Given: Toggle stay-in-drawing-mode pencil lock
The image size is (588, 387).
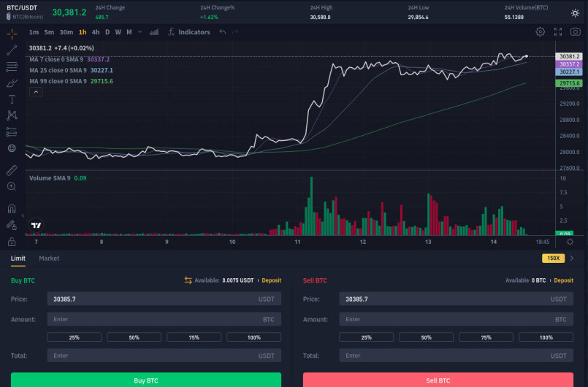Looking at the screenshot, I should click(x=12, y=225).
